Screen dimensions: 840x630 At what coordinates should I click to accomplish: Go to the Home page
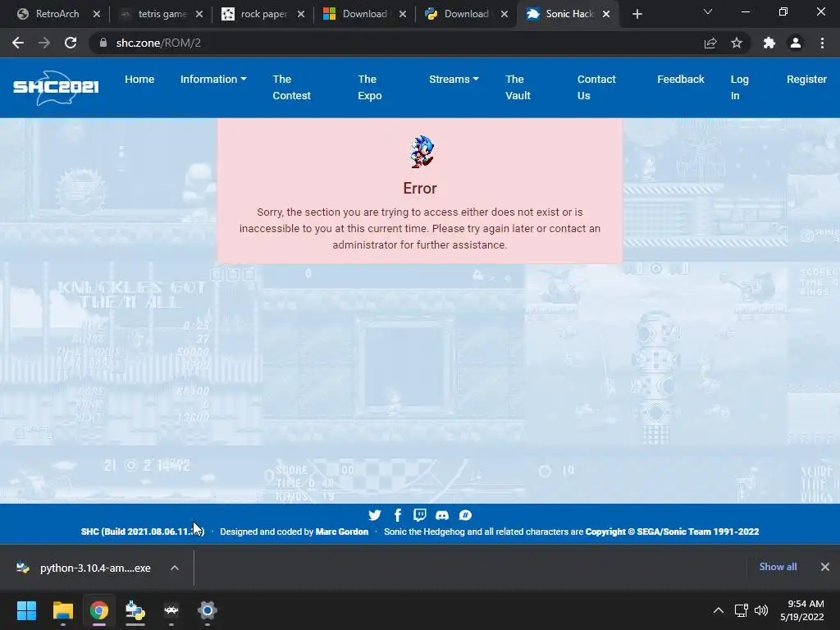pyautogui.click(x=139, y=80)
